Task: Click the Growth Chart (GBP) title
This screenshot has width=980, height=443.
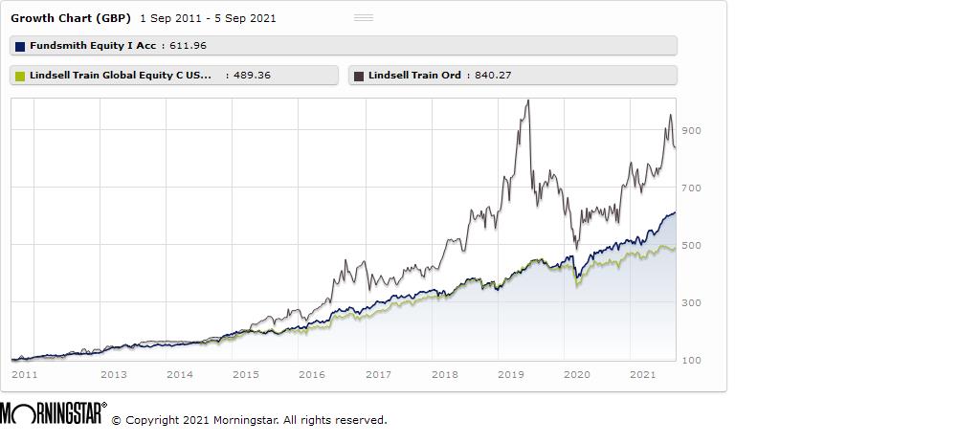Action: point(70,18)
